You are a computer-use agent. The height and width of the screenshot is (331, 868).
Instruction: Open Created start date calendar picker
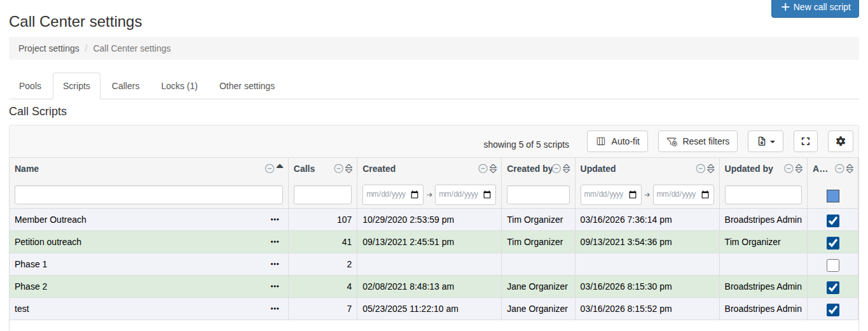415,195
